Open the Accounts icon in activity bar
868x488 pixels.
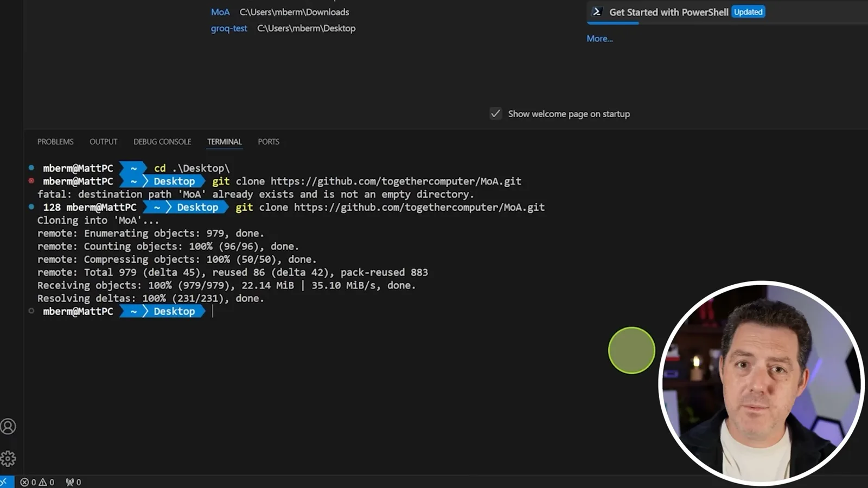pyautogui.click(x=8, y=427)
